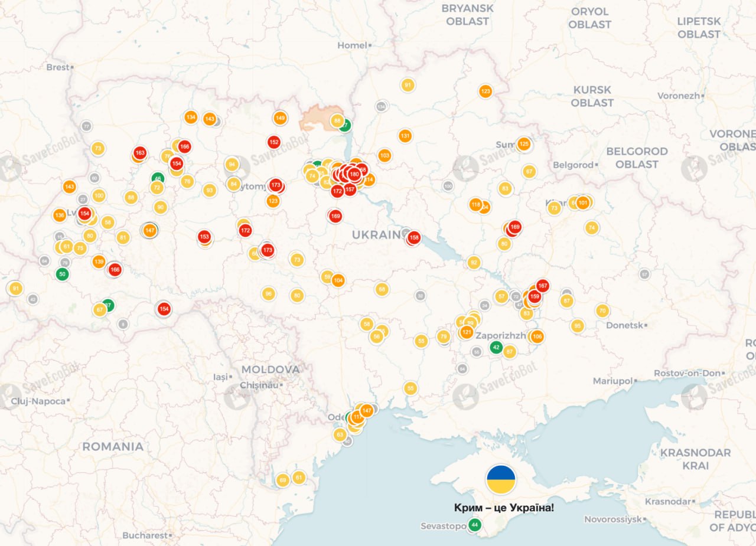Select the orange 106 marker
This screenshot has height=546, width=756.
pyautogui.click(x=537, y=336)
